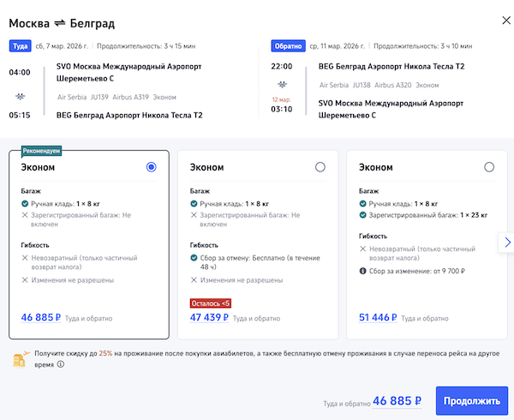Select the 46 885 ₽ Эконом fare radio button
514x420 pixels.
pyautogui.click(x=152, y=167)
